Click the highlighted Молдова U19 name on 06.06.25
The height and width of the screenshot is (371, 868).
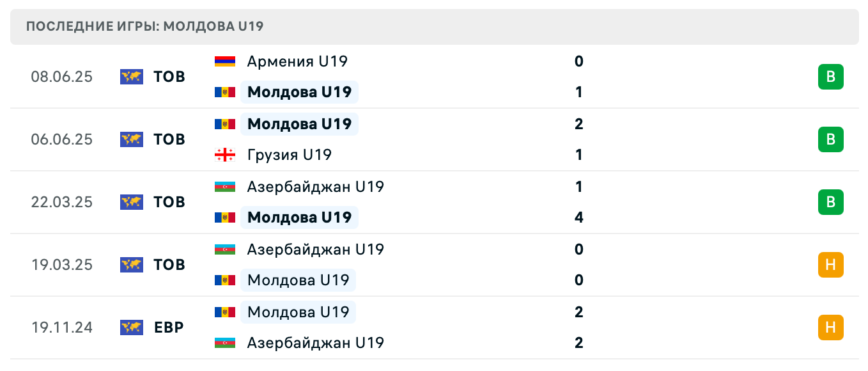(x=299, y=124)
